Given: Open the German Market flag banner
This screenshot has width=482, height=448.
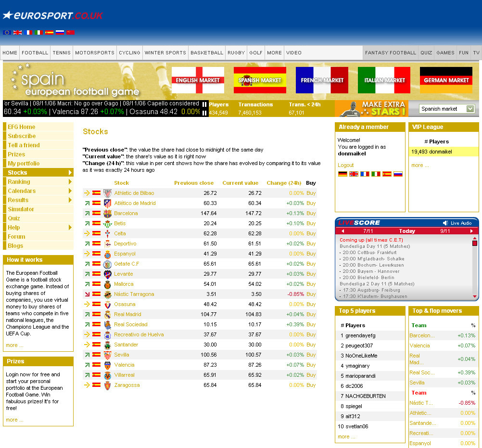Looking at the screenshot, I should tap(446, 80).
